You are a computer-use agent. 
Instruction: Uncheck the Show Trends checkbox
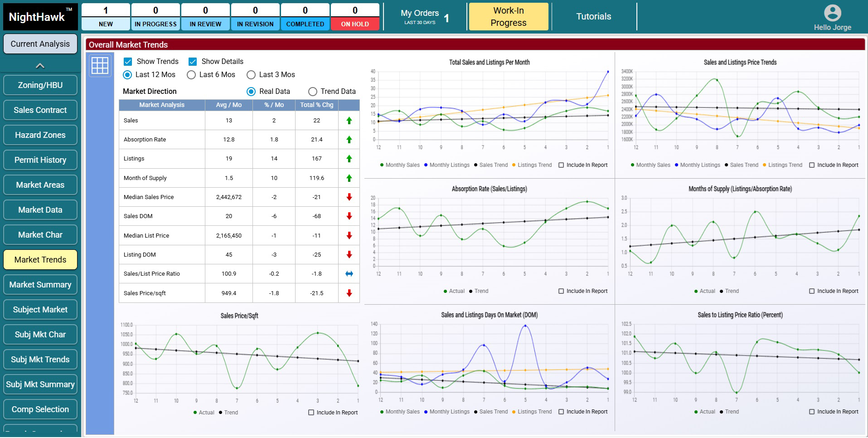click(x=128, y=62)
